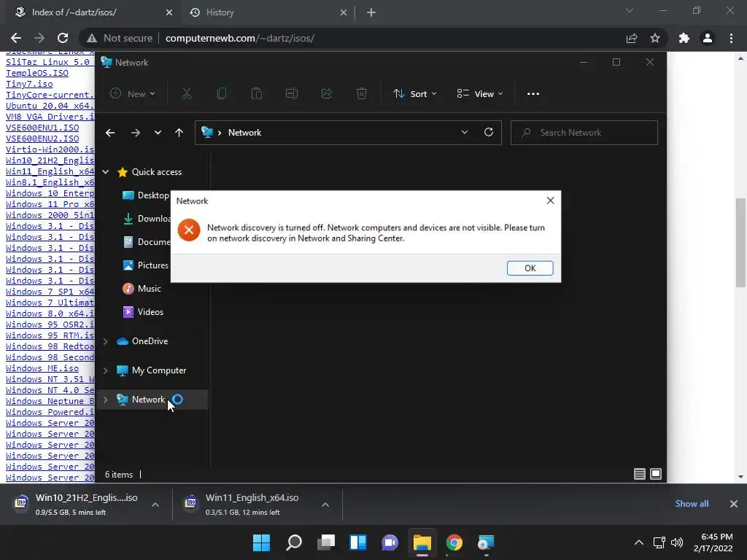Open the browser profile icon

pyautogui.click(x=708, y=38)
